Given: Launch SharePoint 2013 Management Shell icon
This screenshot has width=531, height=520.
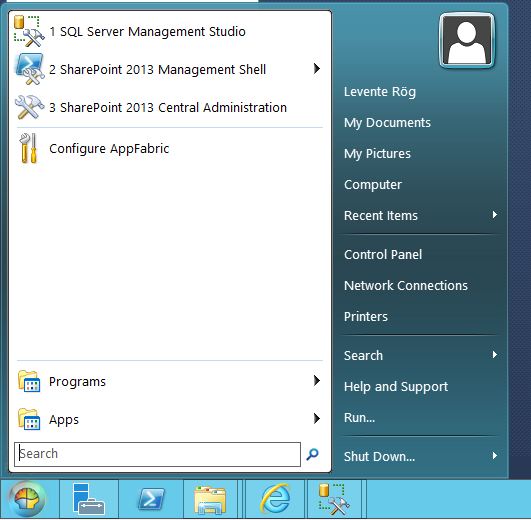Looking at the screenshot, I should (x=29, y=69).
